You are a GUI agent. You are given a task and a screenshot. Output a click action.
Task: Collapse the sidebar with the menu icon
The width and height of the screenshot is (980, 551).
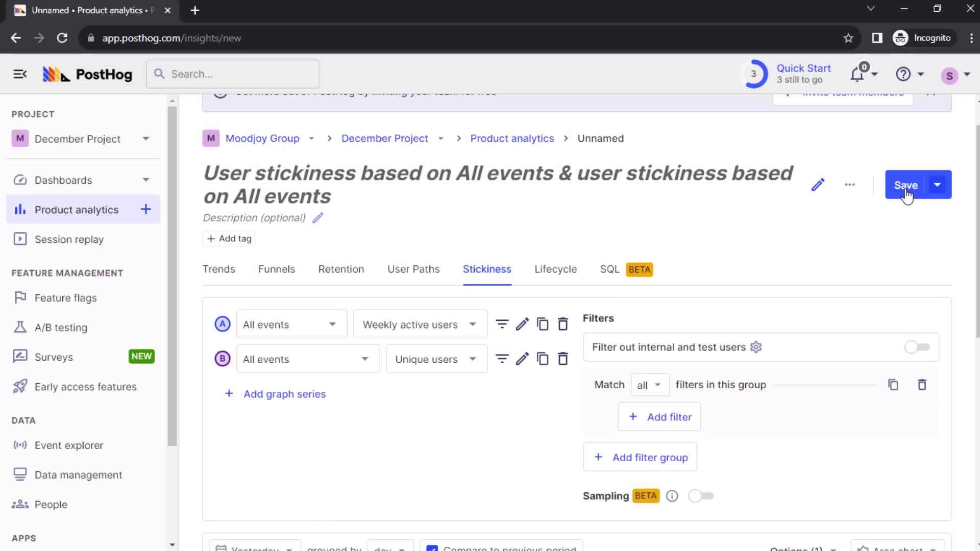(20, 74)
